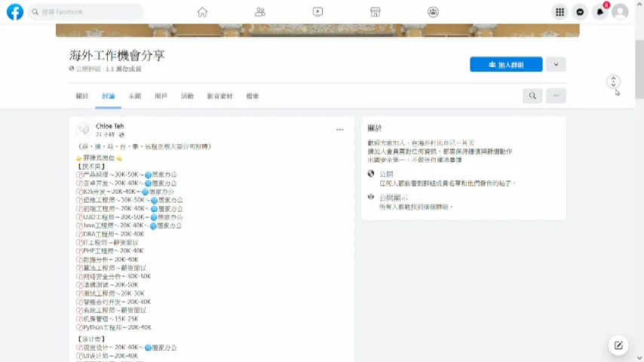Open the Groups icon in top bar
This screenshot has height=362, width=644.
(x=433, y=12)
